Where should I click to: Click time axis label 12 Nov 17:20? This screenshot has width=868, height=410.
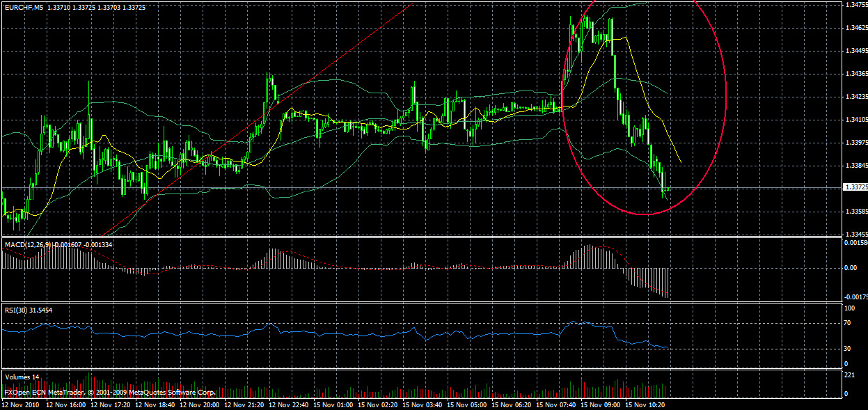tap(111, 404)
